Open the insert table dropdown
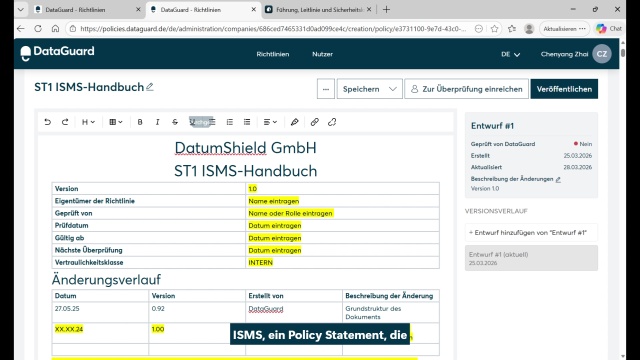The image size is (640, 360). click(x=116, y=122)
